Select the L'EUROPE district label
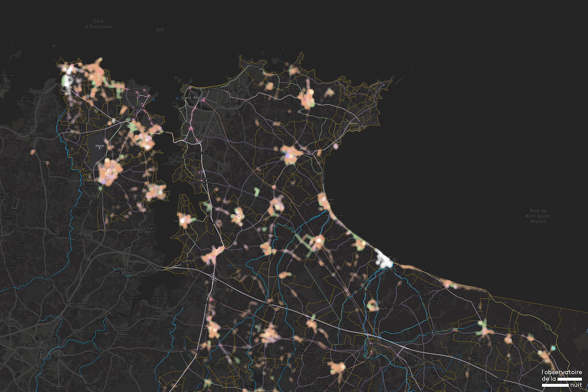The width and height of the screenshot is (588, 392). pos(29,345)
